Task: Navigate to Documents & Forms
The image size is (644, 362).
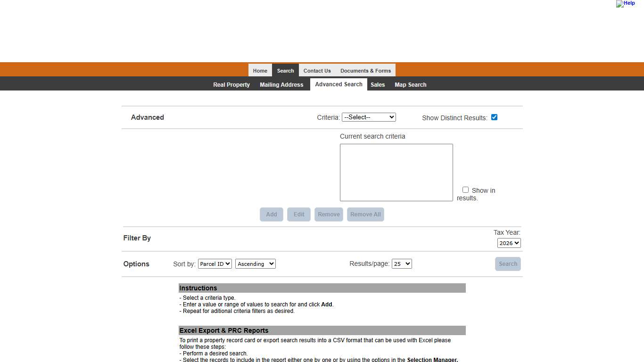Action: tap(365, 70)
